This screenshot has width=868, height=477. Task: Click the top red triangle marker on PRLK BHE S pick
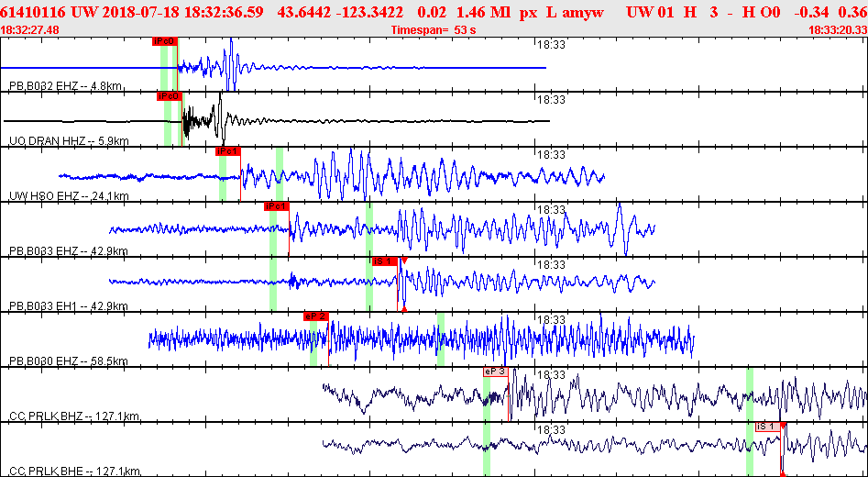[x=784, y=425]
